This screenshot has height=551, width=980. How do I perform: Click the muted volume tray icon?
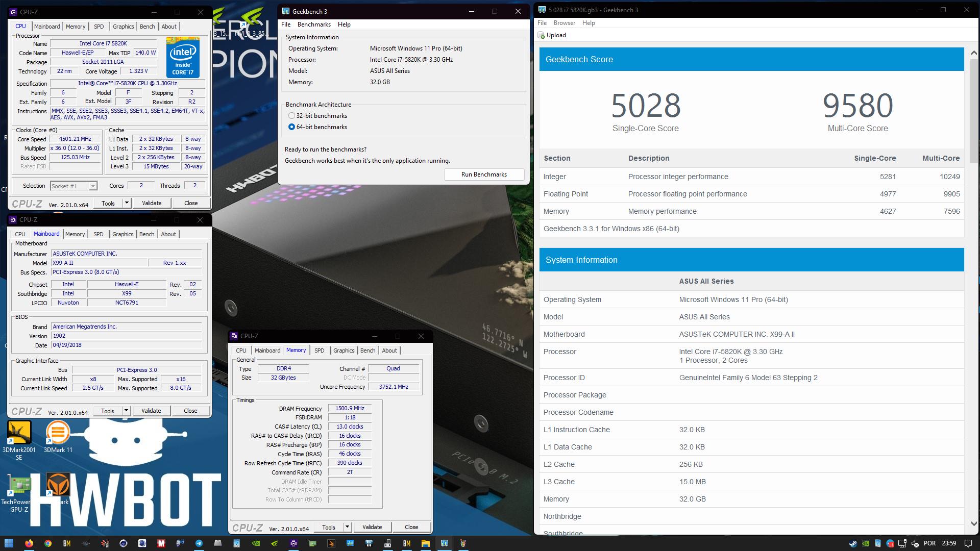(x=915, y=543)
